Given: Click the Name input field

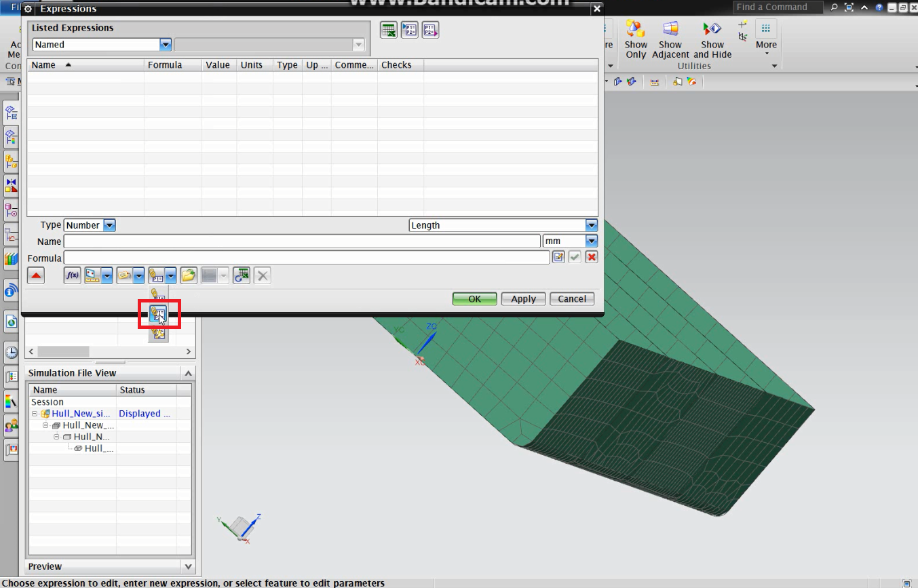Looking at the screenshot, I should [x=302, y=241].
